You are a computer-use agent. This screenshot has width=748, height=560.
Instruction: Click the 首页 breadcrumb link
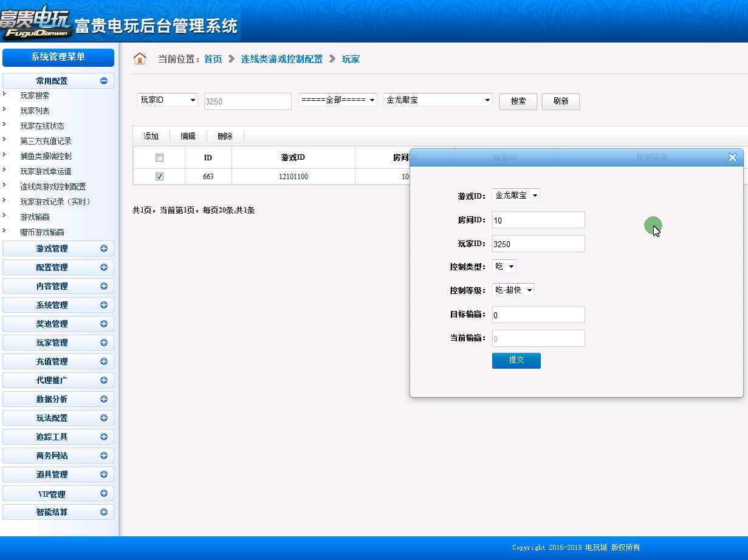point(213,59)
